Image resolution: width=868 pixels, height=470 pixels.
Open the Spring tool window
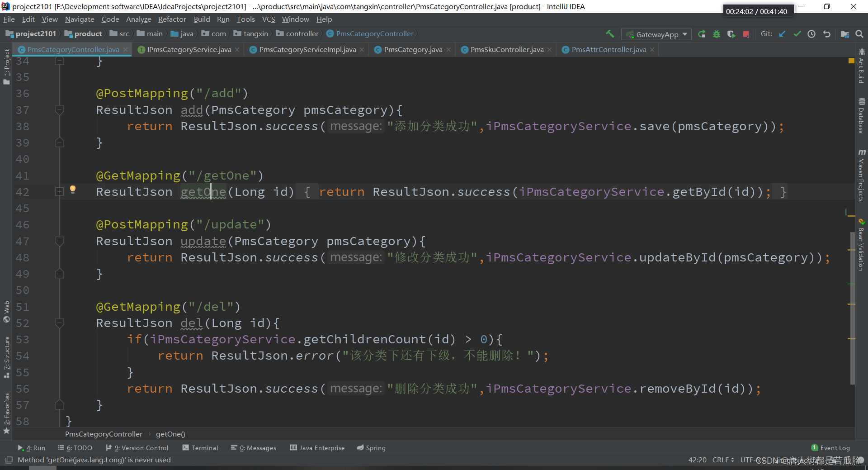[x=371, y=448]
